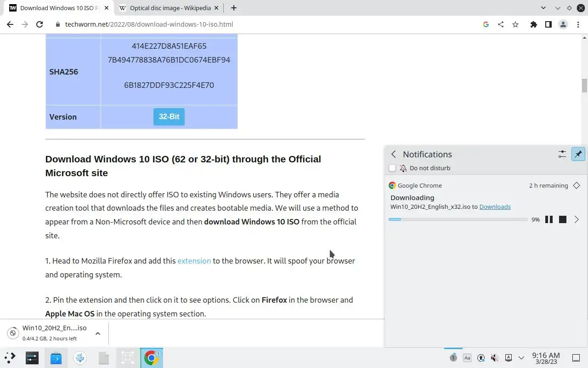Viewport: 588px width, 368px height.
Task: Click the muted volume tray icon
Action: click(x=495, y=357)
